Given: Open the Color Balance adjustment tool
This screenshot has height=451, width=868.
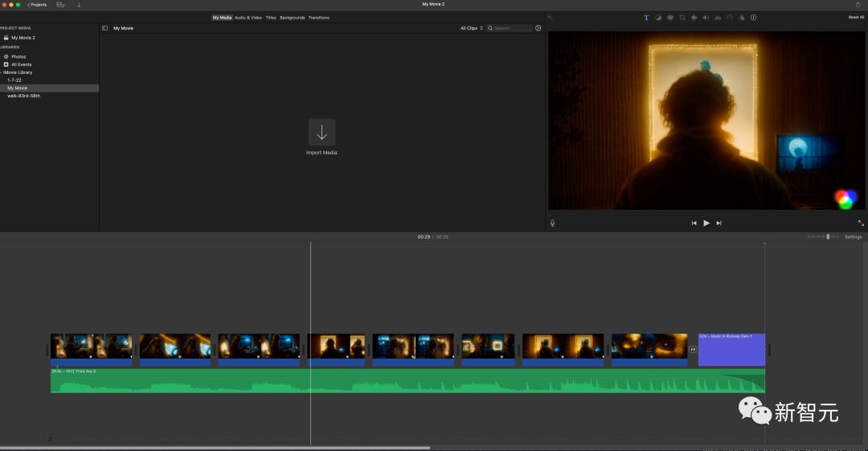Looking at the screenshot, I should pos(658,18).
